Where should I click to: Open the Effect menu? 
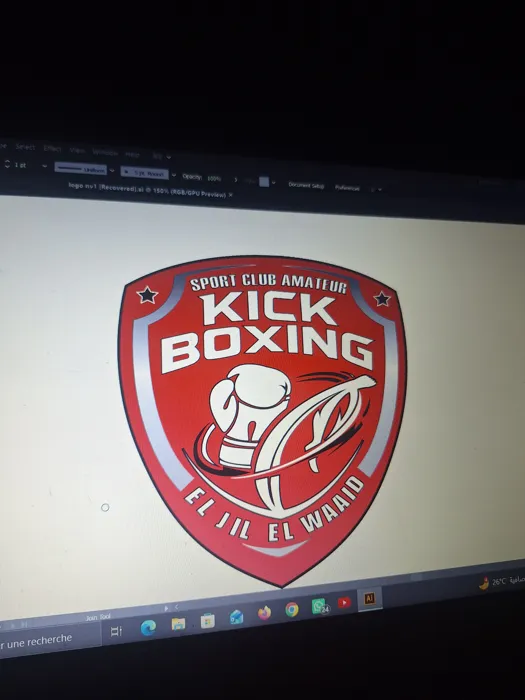click(x=52, y=148)
